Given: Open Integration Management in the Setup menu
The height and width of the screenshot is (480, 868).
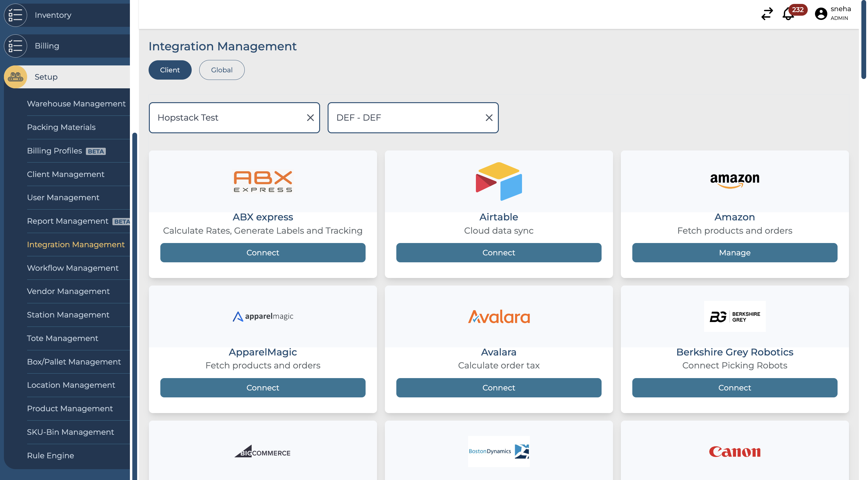Looking at the screenshot, I should pyautogui.click(x=76, y=245).
